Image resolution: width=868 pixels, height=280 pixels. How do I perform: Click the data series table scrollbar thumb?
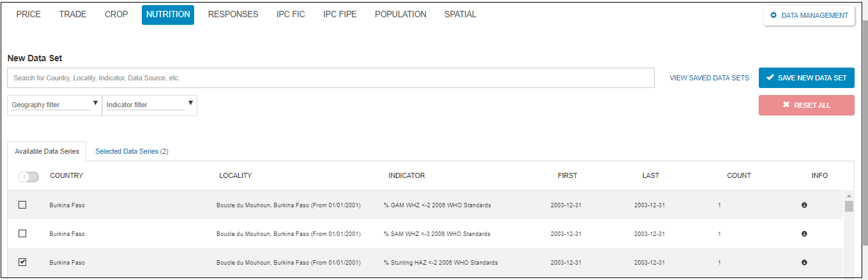(849, 206)
